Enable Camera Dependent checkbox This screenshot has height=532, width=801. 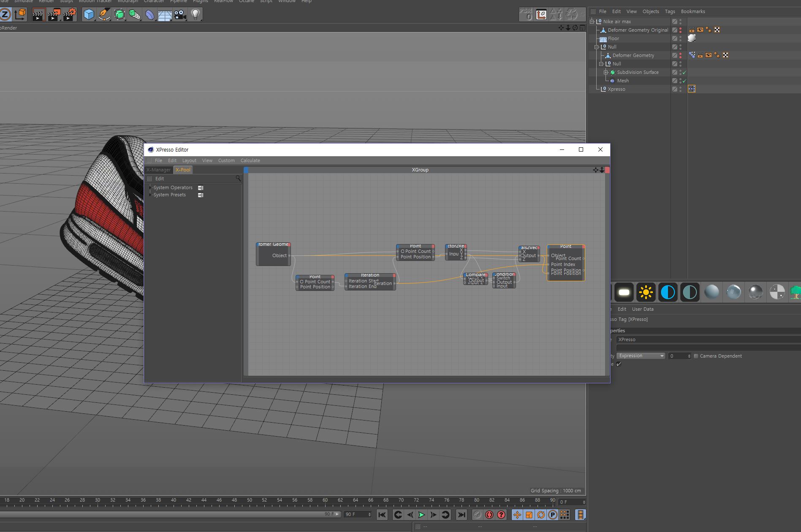tap(696, 356)
